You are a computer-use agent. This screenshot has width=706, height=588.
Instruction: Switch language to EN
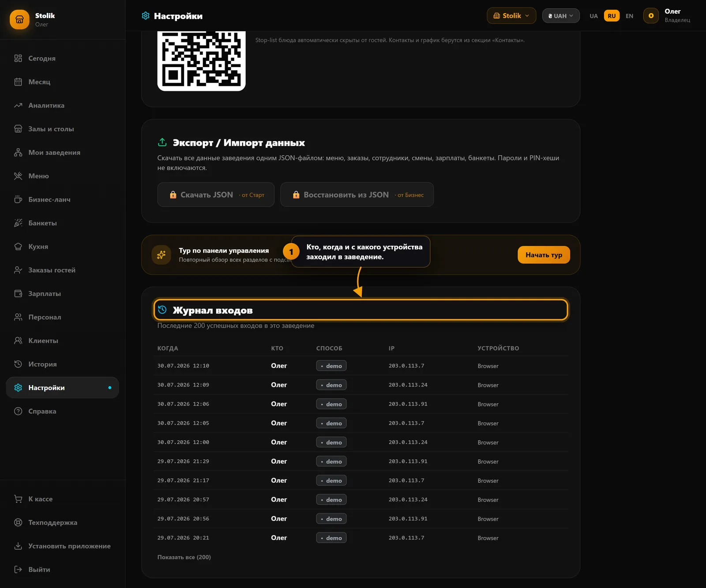(629, 16)
